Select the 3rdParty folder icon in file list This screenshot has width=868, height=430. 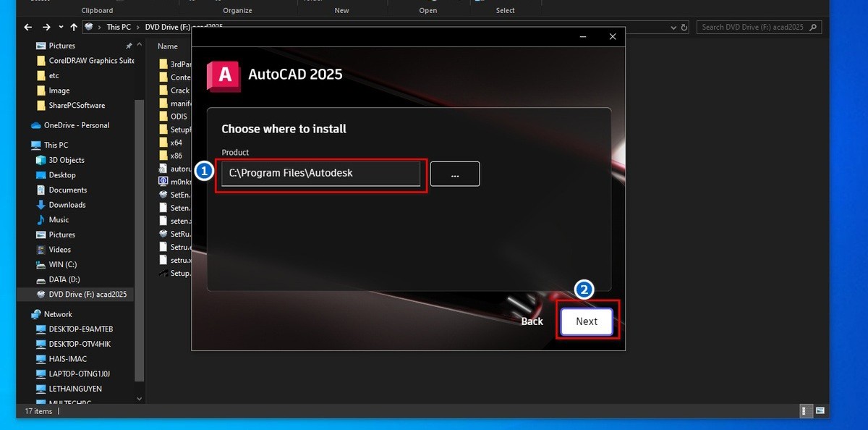tap(163, 64)
